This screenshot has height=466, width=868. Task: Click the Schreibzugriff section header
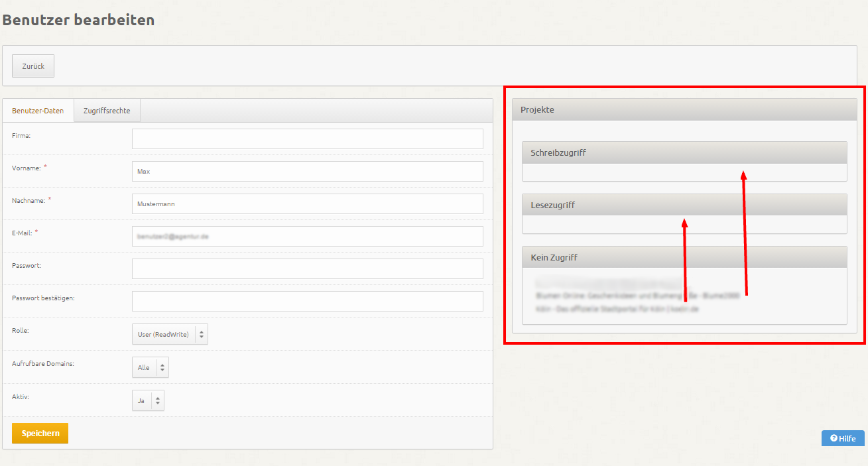click(x=684, y=152)
